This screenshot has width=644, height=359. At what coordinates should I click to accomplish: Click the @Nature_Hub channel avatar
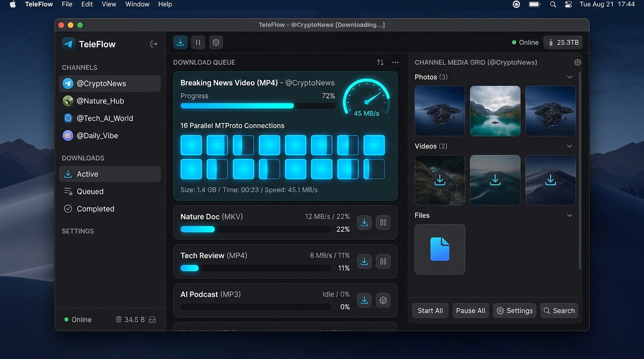click(x=68, y=101)
